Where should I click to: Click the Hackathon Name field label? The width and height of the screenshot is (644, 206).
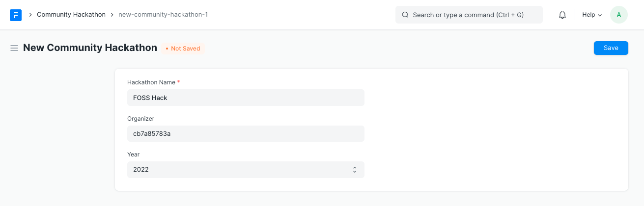(x=151, y=82)
